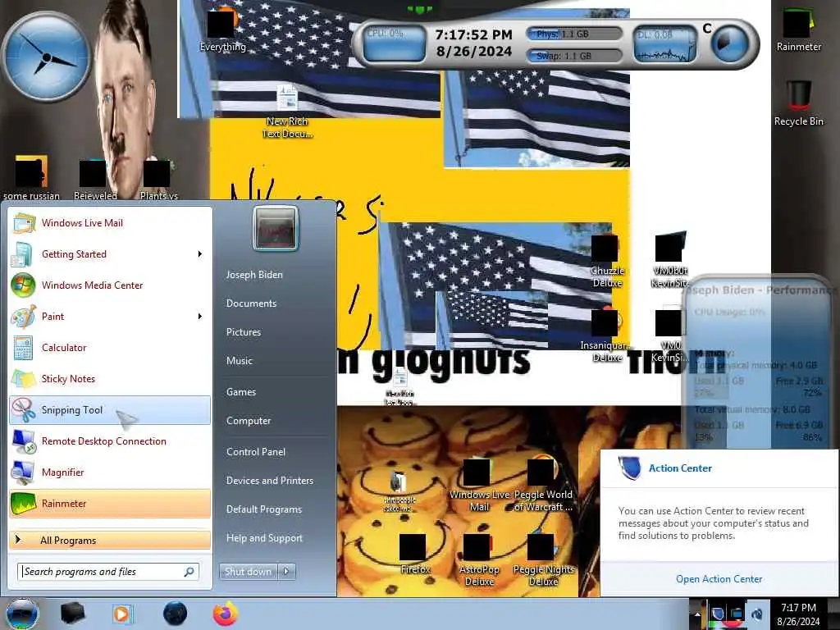
Task: Launch Magnifier from Start menu
Action: [110, 472]
